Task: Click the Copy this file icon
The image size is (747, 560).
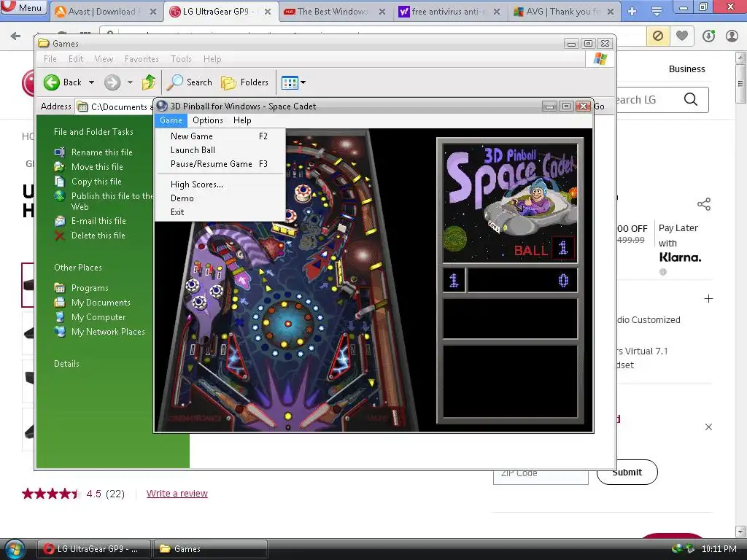Action: tap(60, 182)
